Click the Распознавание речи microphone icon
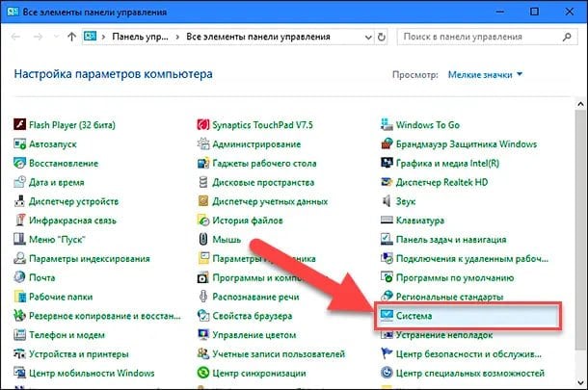 [x=202, y=297]
